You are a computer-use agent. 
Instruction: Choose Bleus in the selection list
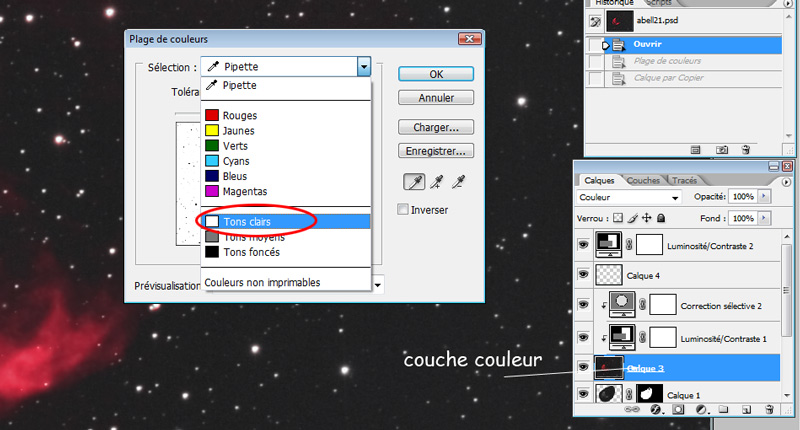coord(286,176)
